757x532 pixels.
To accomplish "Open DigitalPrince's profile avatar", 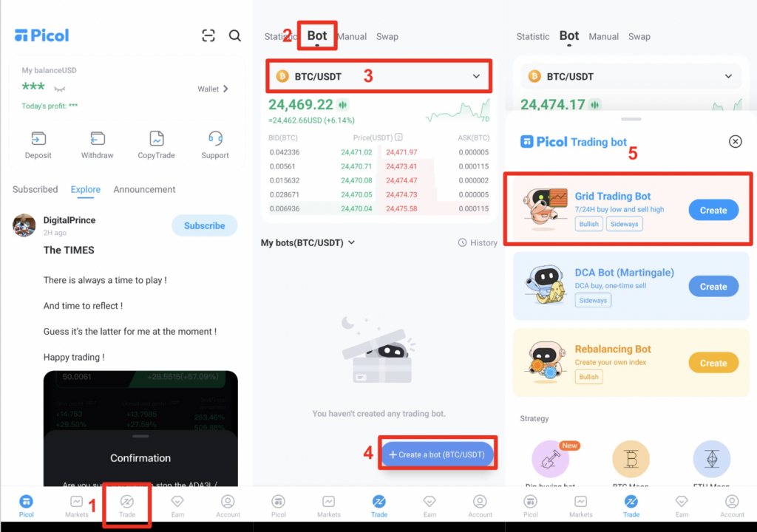I will (24, 225).
